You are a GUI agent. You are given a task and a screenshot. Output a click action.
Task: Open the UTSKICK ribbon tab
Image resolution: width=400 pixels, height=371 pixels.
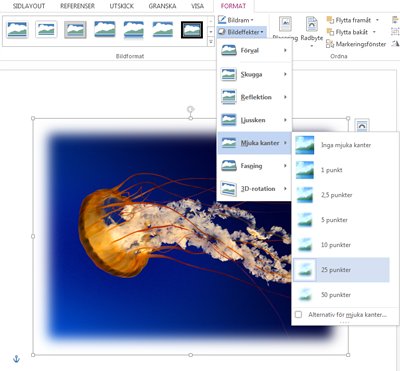coord(122,6)
